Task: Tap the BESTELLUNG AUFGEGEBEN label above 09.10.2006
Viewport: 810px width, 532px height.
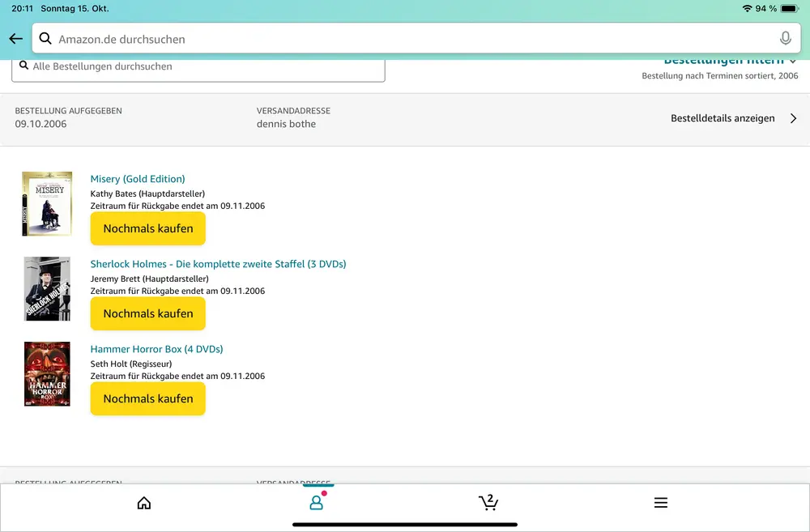Action: pos(69,111)
